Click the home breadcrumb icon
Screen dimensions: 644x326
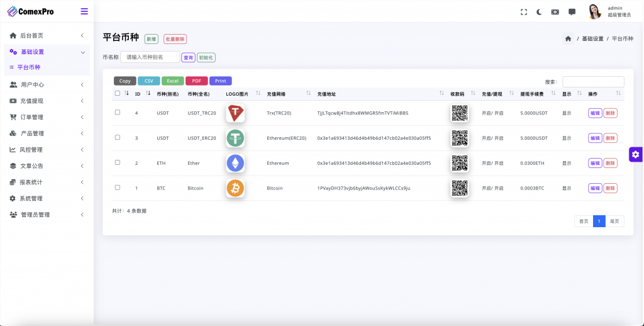(x=568, y=38)
